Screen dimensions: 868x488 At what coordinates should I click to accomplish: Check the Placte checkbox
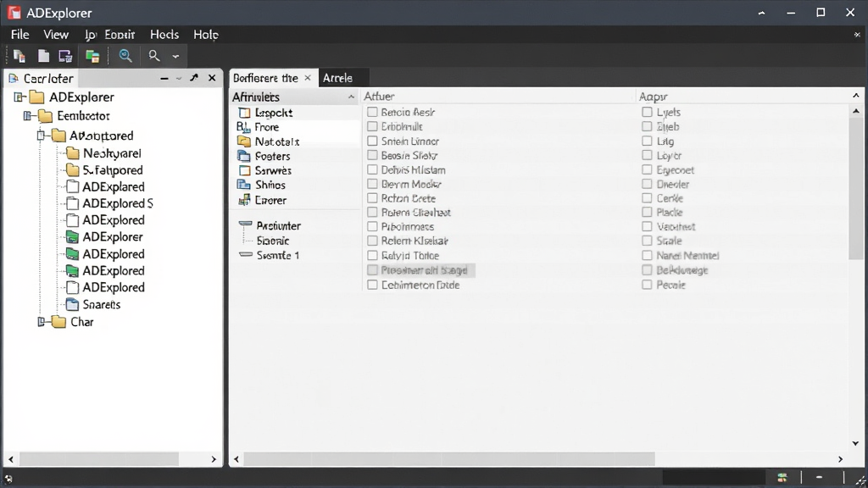[x=647, y=212]
